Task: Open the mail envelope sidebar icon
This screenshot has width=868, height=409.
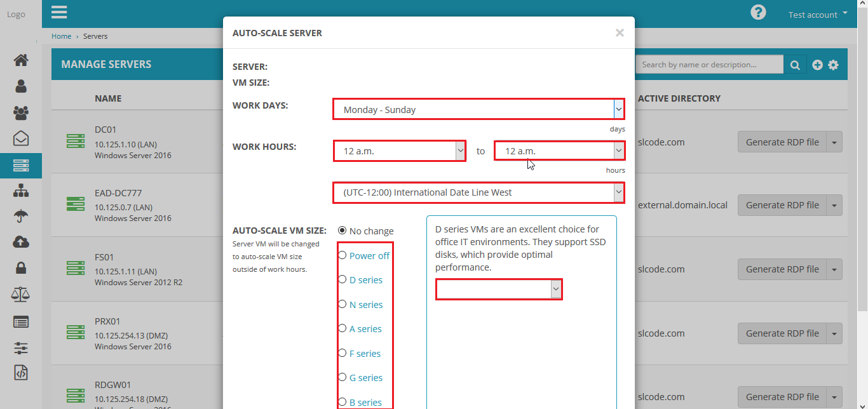Action: 21,138
